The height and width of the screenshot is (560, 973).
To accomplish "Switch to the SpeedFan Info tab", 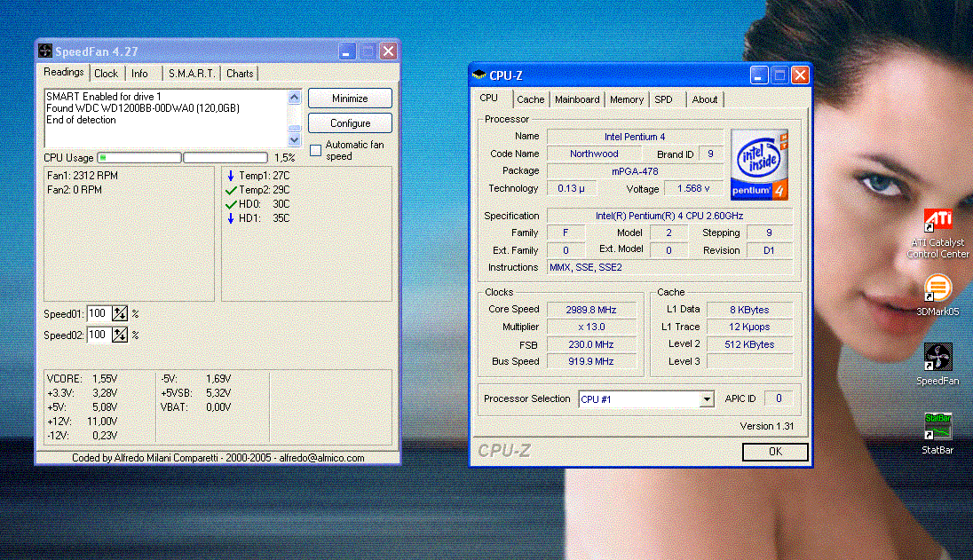I will [x=139, y=73].
